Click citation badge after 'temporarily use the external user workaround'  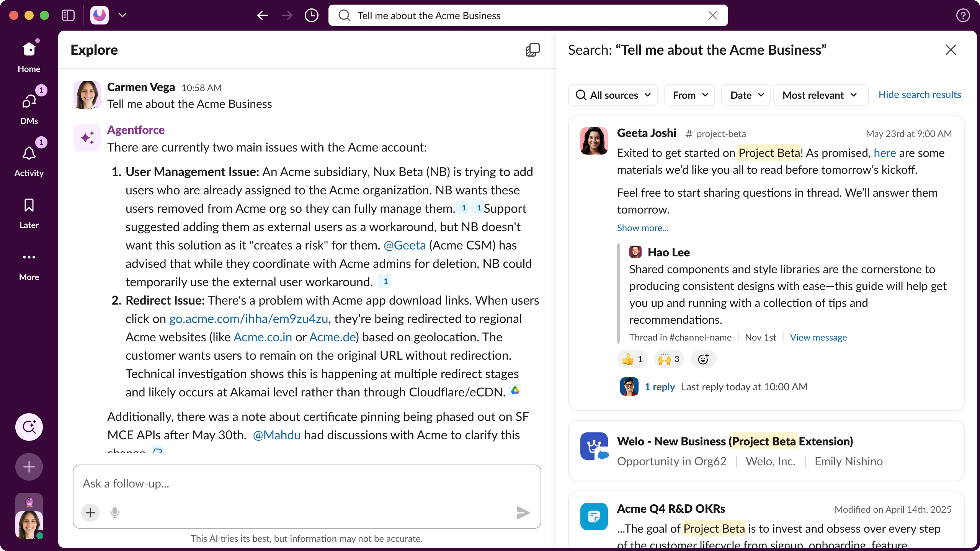click(x=385, y=281)
